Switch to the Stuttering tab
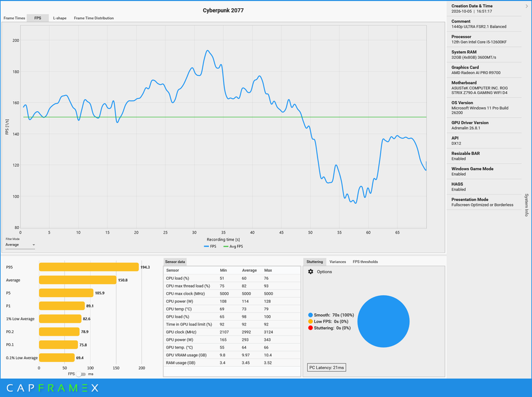Image resolution: width=532 pixels, height=397 pixels. (314, 262)
